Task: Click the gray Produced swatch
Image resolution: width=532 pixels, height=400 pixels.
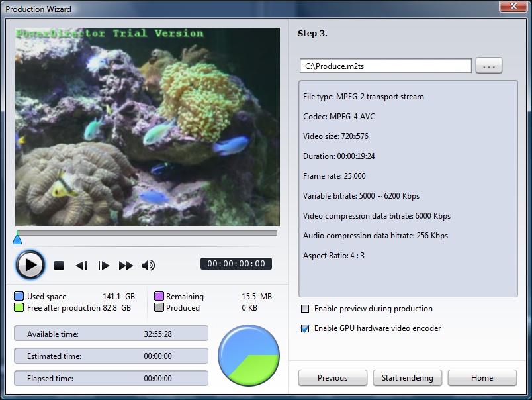Action: point(159,308)
